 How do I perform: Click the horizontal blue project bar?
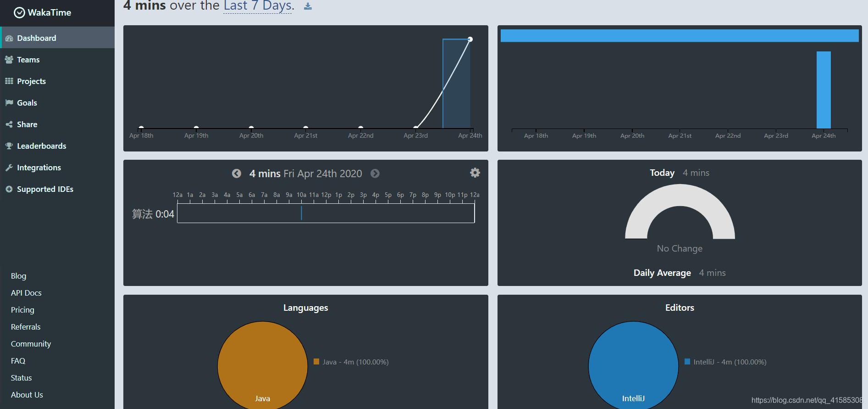[x=680, y=36]
